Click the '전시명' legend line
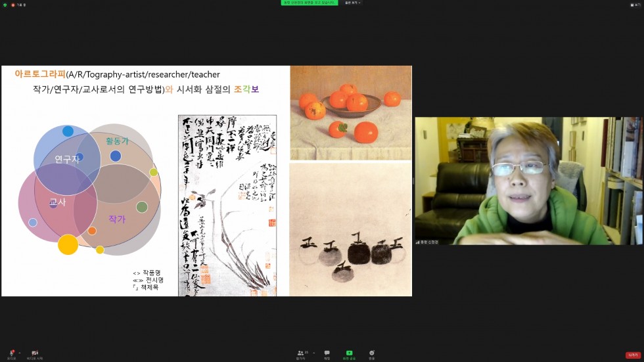The width and height of the screenshot is (644, 362). (148, 280)
